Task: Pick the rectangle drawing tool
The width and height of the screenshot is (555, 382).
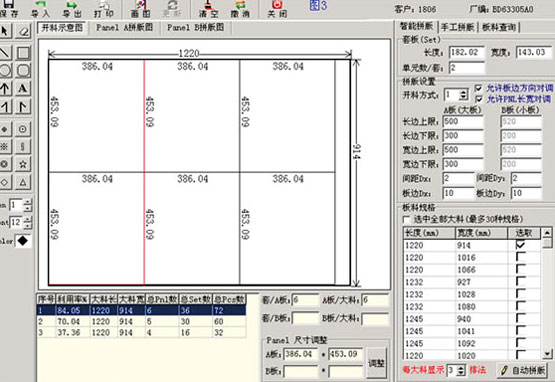Action: [23, 53]
